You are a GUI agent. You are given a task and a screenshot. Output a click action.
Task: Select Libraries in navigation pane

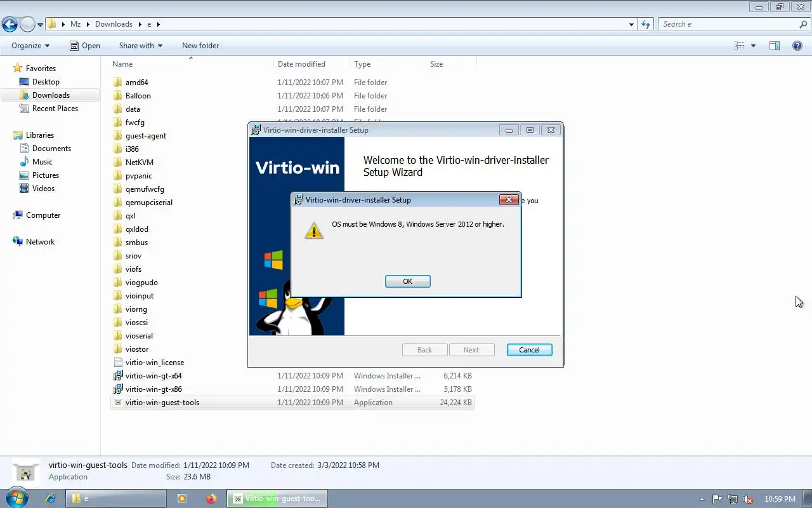coord(39,135)
